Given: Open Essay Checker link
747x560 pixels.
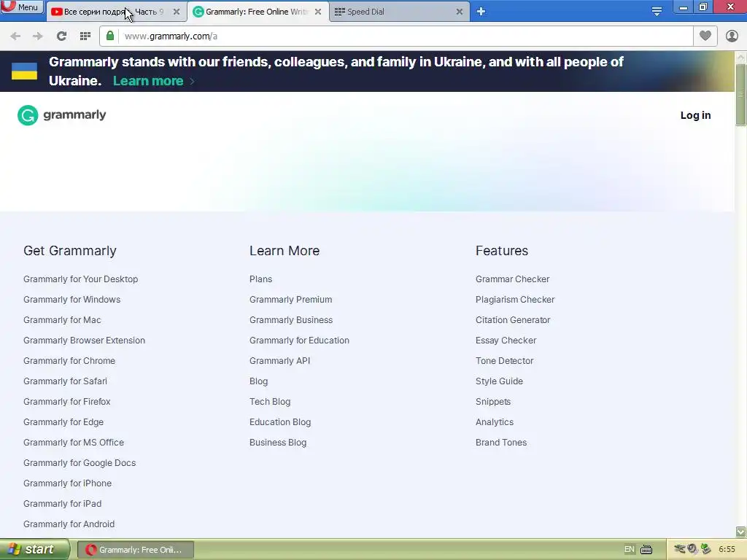Looking at the screenshot, I should coord(506,341).
